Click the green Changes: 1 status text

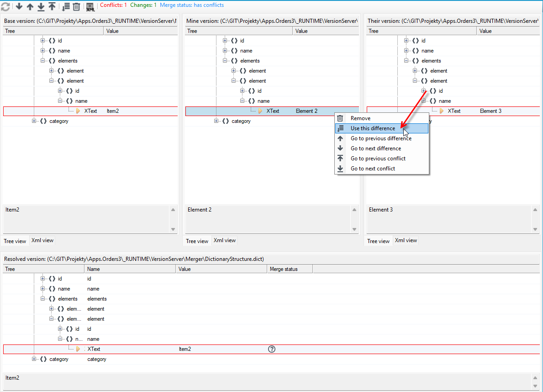tap(143, 5)
